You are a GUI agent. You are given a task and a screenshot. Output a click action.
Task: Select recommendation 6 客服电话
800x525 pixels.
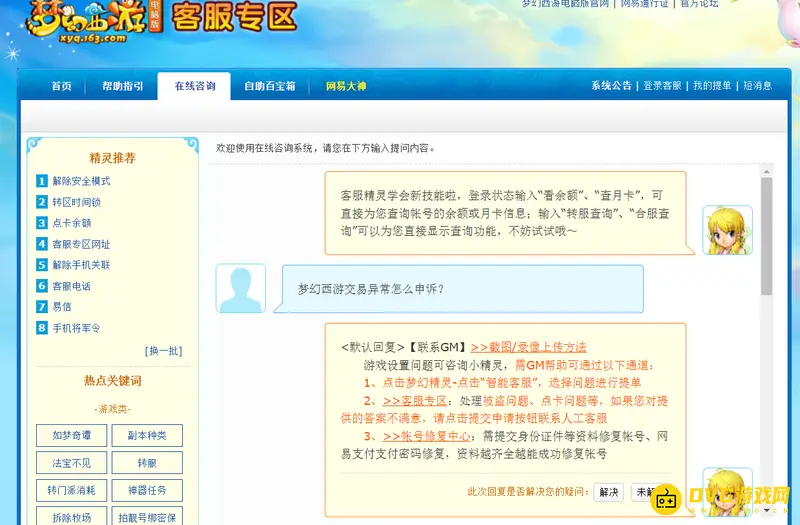coord(64,286)
